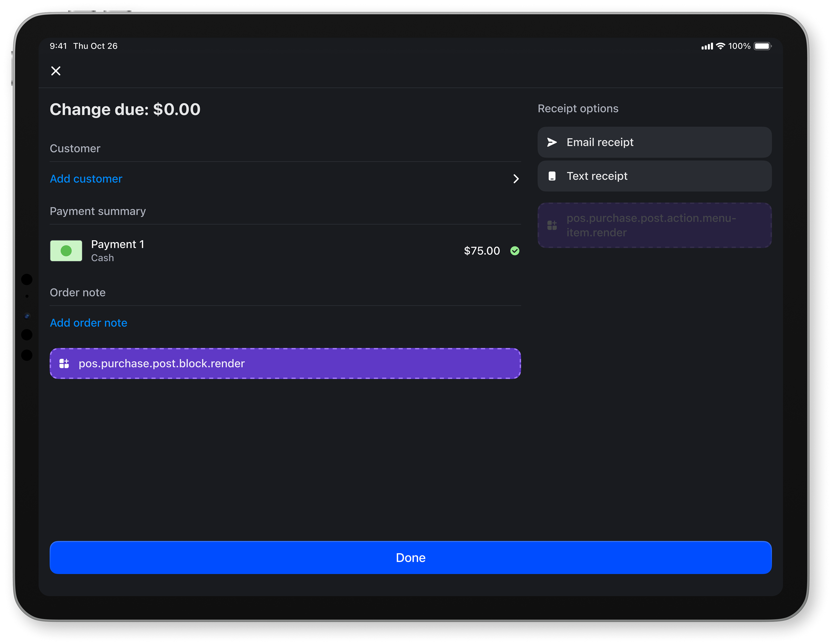Click the Order note section label
The width and height of the screenshot is (831, 644).
(x=78, y=292)
